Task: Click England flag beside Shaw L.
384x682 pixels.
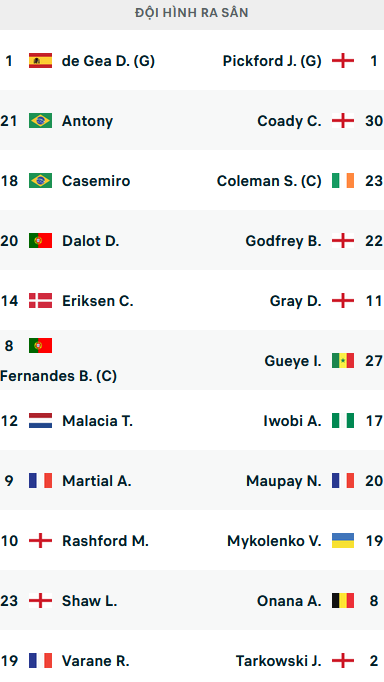Action: click(40, 601)
